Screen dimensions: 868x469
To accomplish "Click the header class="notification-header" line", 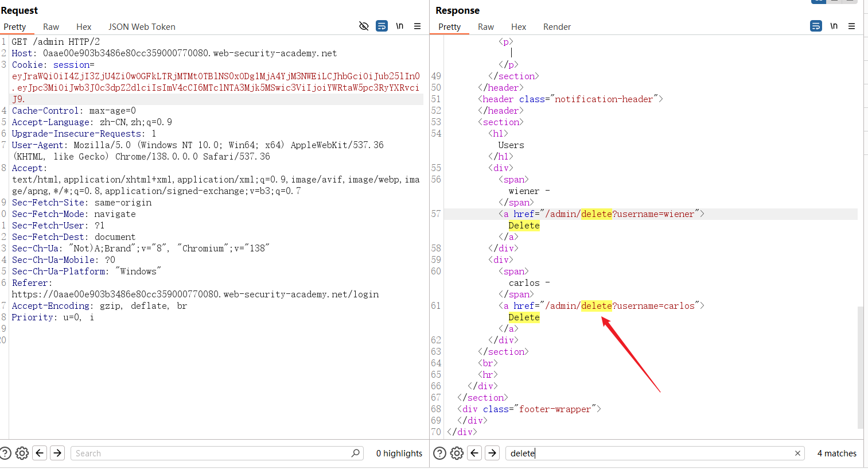I will 570,99.
